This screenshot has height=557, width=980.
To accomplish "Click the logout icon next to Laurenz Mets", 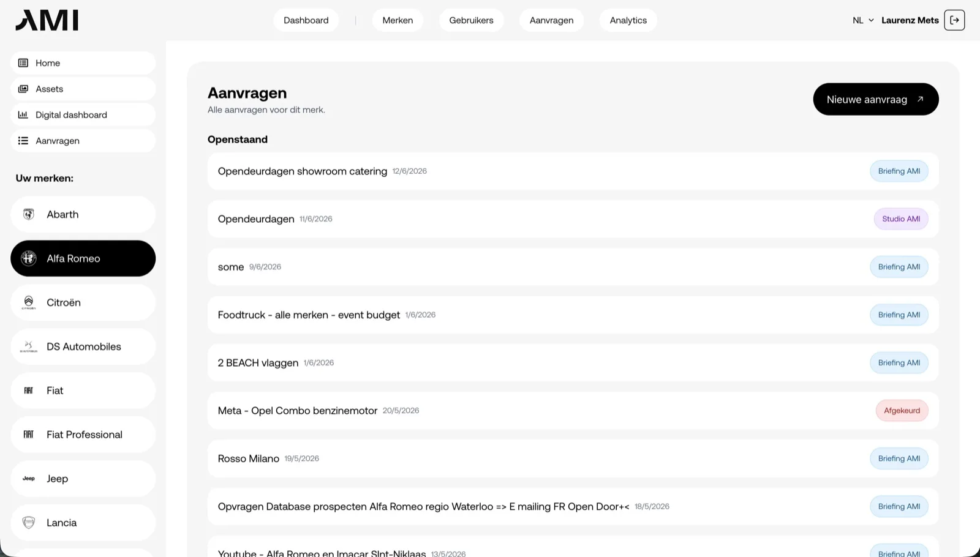I will (x=954, y=20).
